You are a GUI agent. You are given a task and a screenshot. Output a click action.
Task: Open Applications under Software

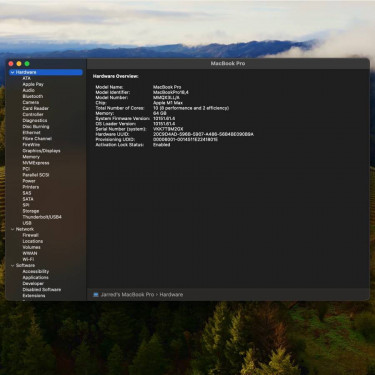tap(35, 277)
